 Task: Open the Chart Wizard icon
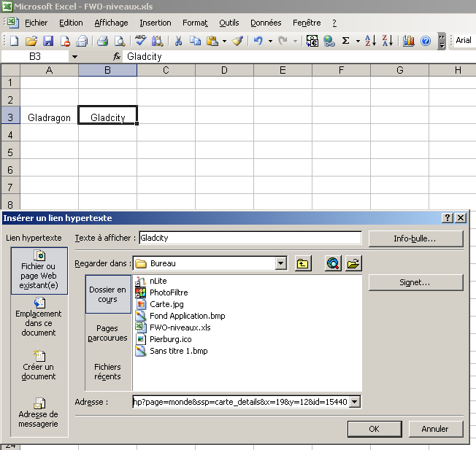pos(409,41)
